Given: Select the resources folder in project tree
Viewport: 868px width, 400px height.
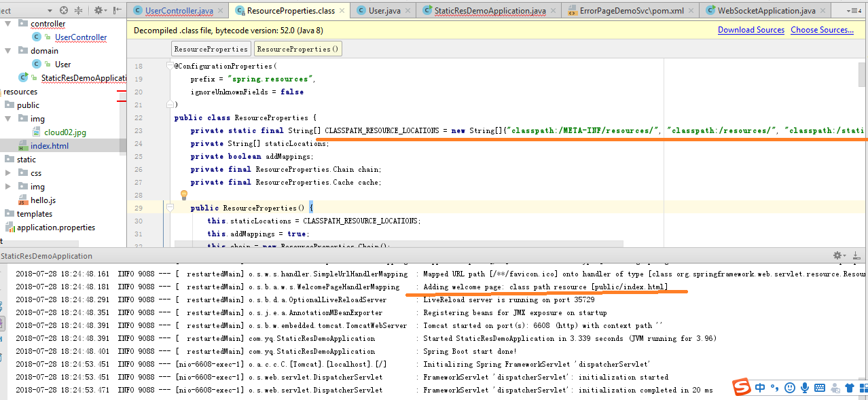Looking at the screenshot, I should (x=20, y=92).
